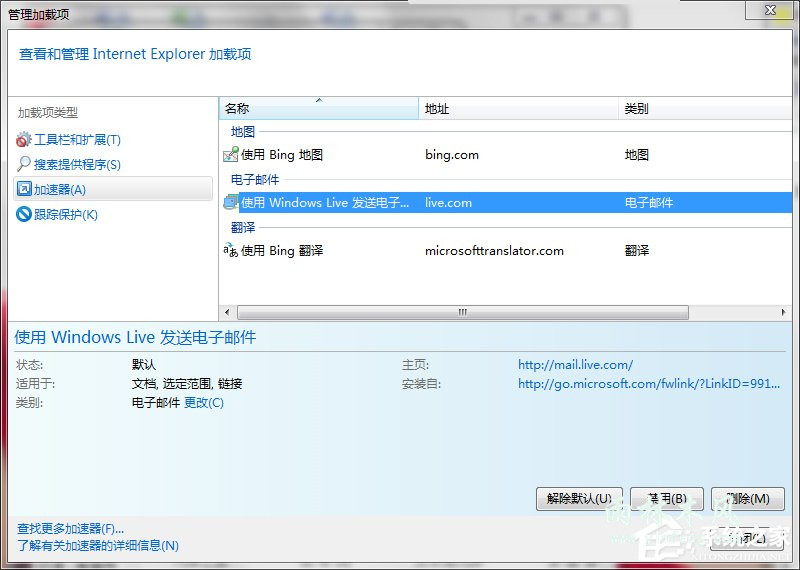Sort list by 地址 column header

click(x=518, y=109)
